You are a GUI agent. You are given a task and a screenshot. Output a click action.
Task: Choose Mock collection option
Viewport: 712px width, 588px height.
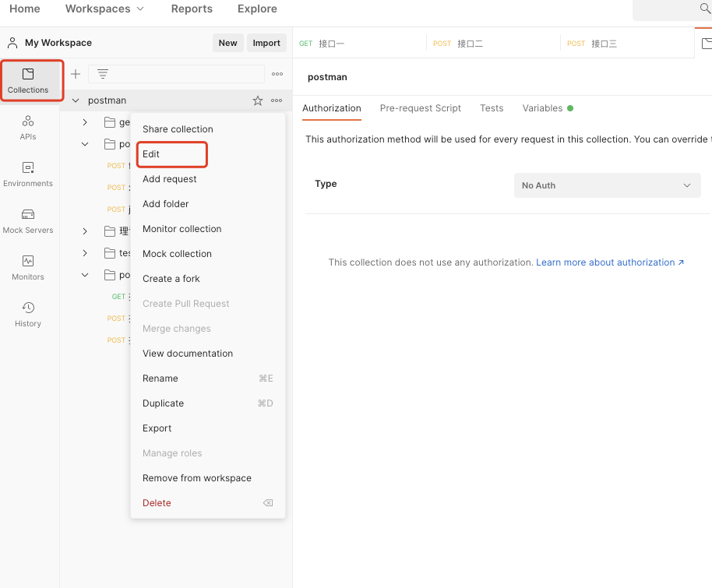pyautogui.click(x=208, y=254)
